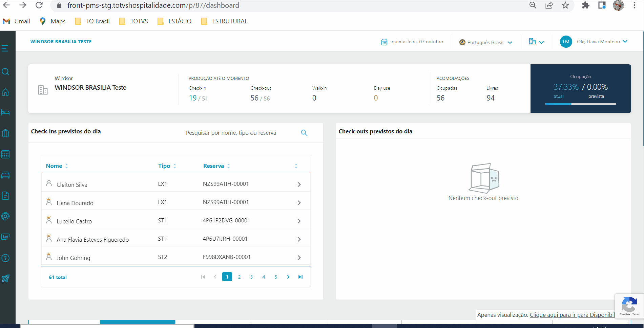Go to next page with pagination arrow
This screenshot has height=328, width=644.
tap(288, 277)
